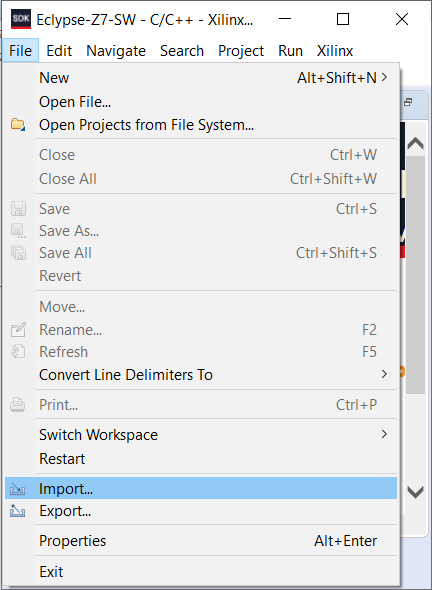Choose Close in the File menu
Screen dimensions: 432x590
pyautogui.click(x=201, y=155)
